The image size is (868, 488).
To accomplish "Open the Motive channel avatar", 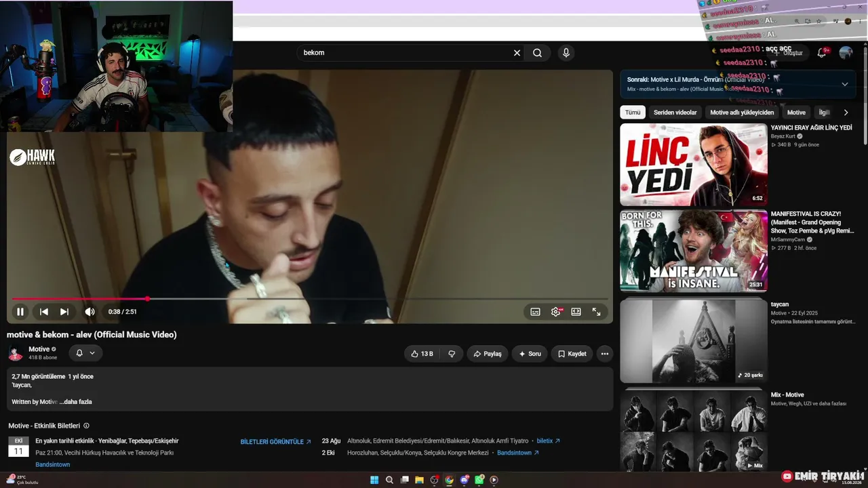I will [15, 353].
